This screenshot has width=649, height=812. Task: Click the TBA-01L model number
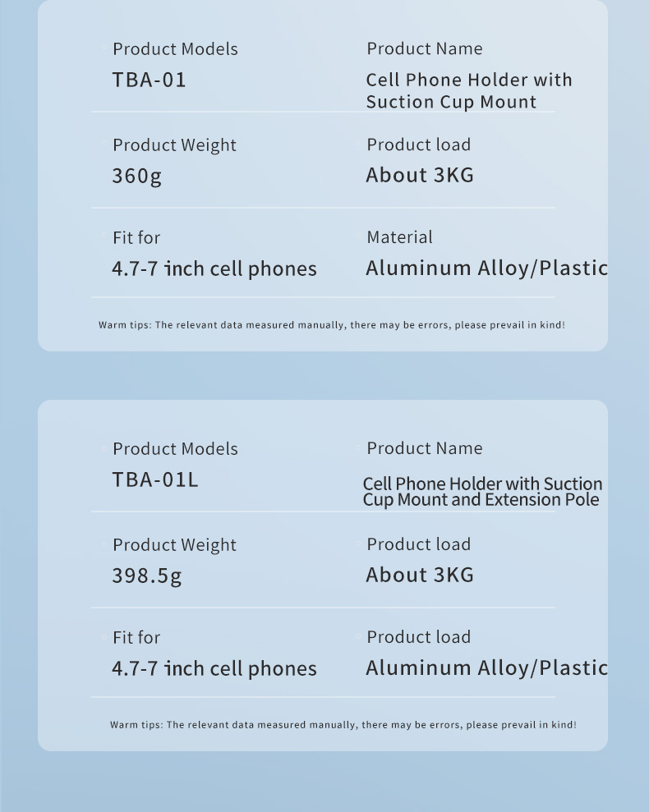(155, 480)
